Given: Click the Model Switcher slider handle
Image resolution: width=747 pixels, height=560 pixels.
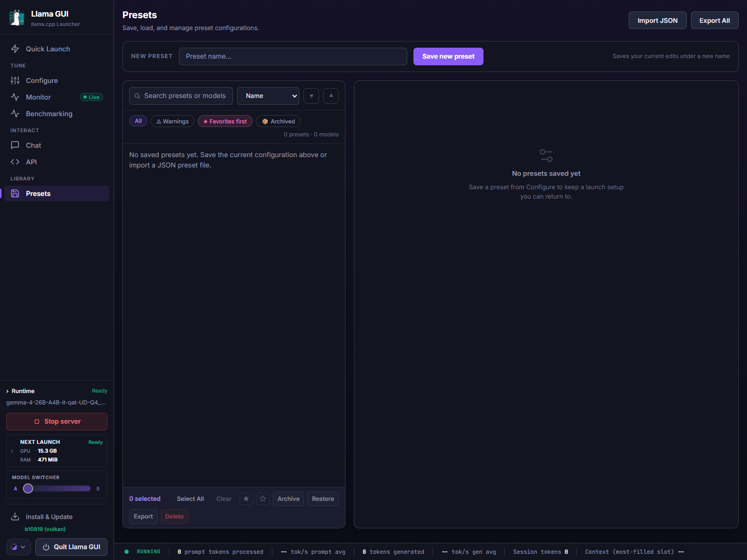Looking at the screenshot, I should tap(28, 488).
